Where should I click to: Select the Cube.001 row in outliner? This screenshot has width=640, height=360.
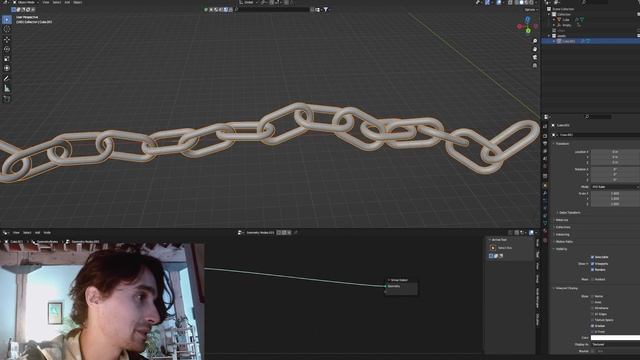(x=590, y=41)
